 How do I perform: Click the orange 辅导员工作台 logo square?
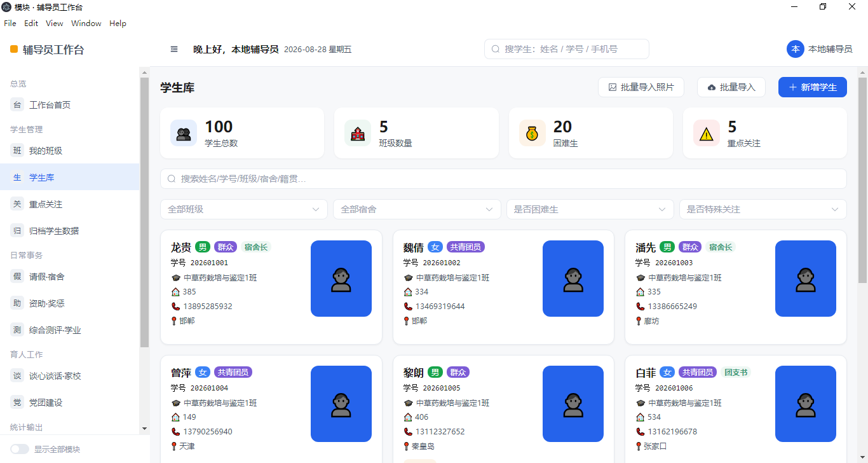[14, 49]
